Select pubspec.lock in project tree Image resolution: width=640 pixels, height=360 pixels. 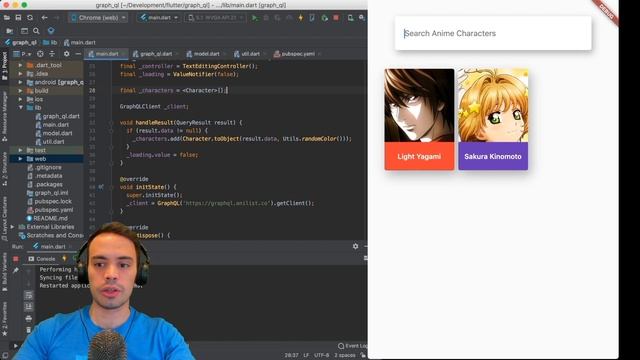click(49, 201)
